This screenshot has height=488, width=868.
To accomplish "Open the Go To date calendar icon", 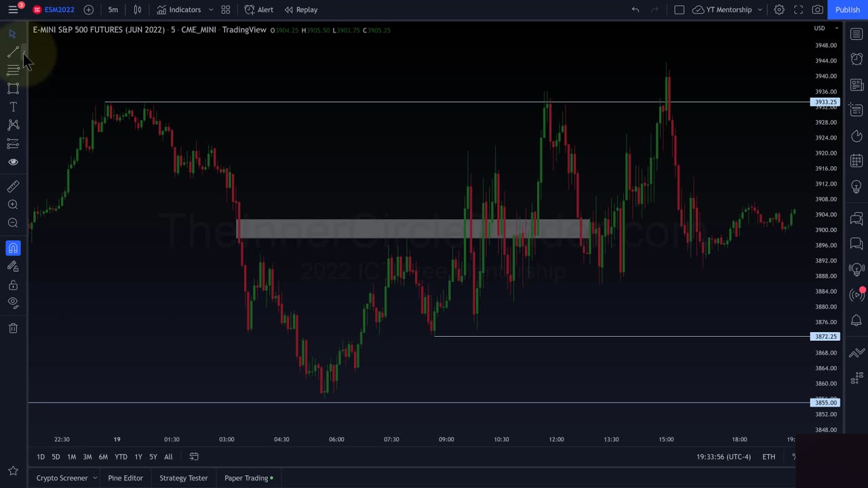I will pyautogui.click(x=194, y=457).
